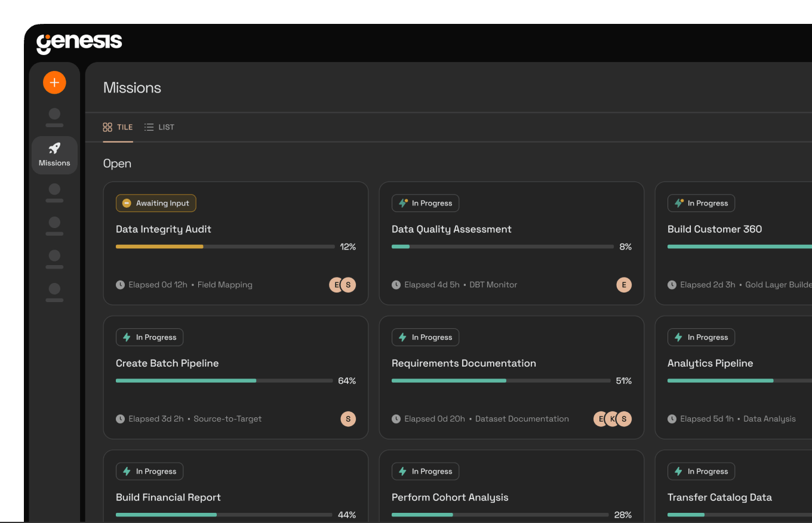Click the 51% progress value

[x=624, y=381]
